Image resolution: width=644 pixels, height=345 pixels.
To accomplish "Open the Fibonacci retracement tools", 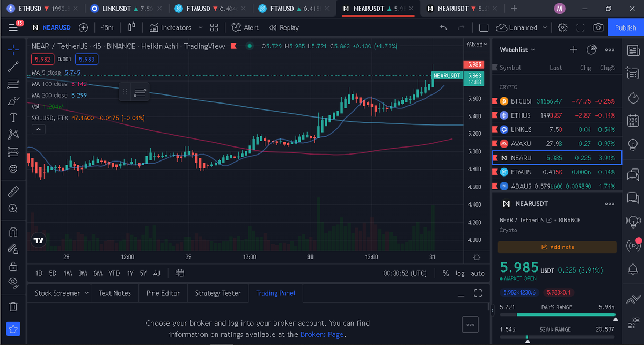I will pyautogui.click(x=13, y=84).
